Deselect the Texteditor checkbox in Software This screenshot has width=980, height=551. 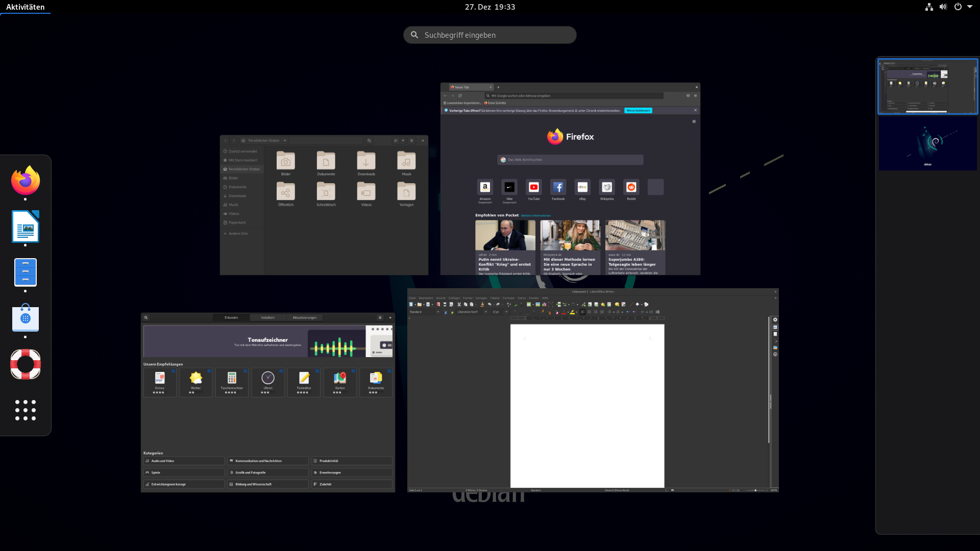tap(317, 371)
